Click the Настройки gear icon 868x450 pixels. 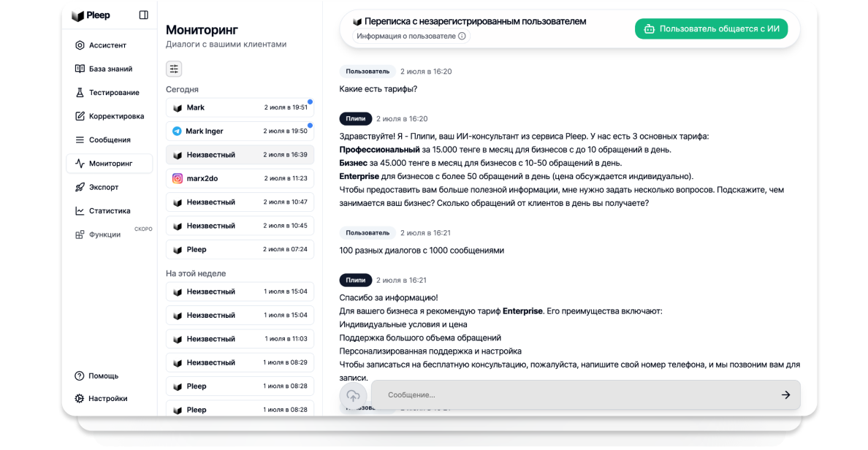[79, 399]
